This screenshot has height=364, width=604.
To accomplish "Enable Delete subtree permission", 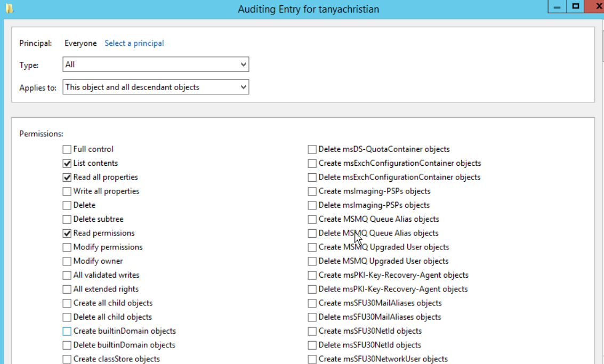I will [x=67, y=219].
